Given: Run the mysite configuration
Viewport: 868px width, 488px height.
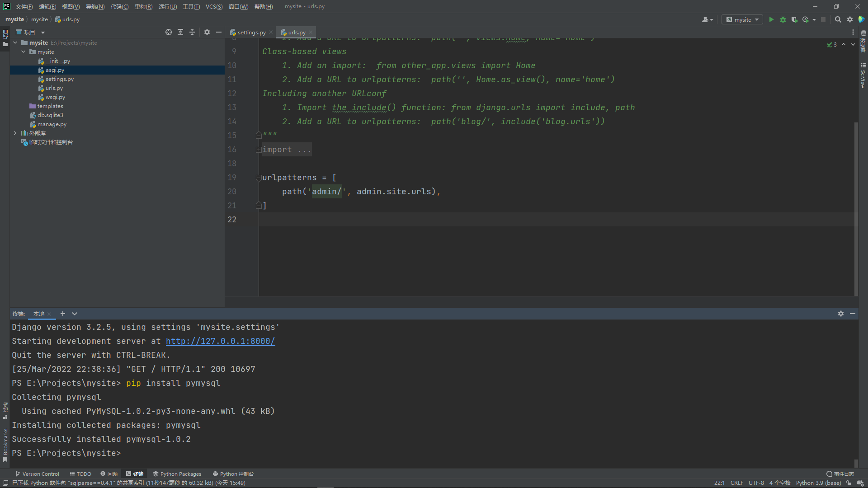Looking at the screenshot, I should pyautogui.click(x=771, y=19).
